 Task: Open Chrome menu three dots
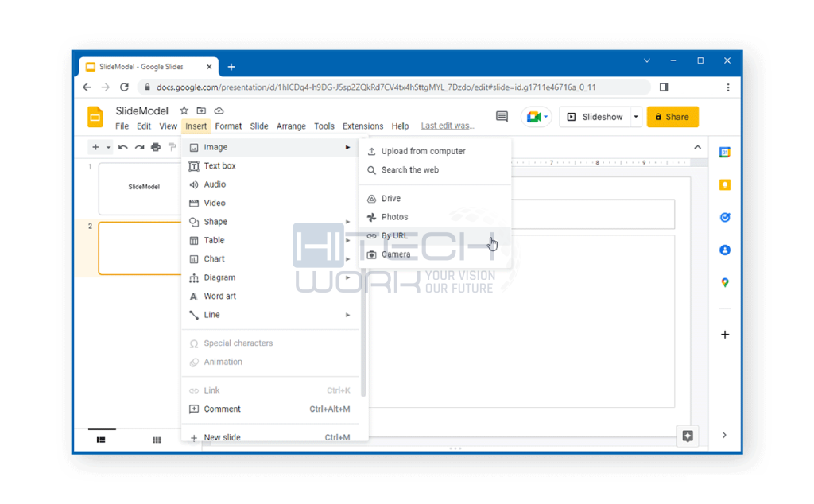click(x=728, y=87)
